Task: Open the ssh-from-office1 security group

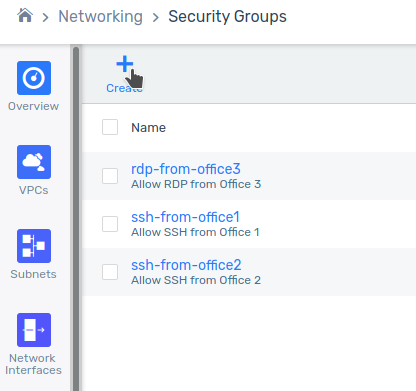Action: pyautogui.click(x=185, y=217)
